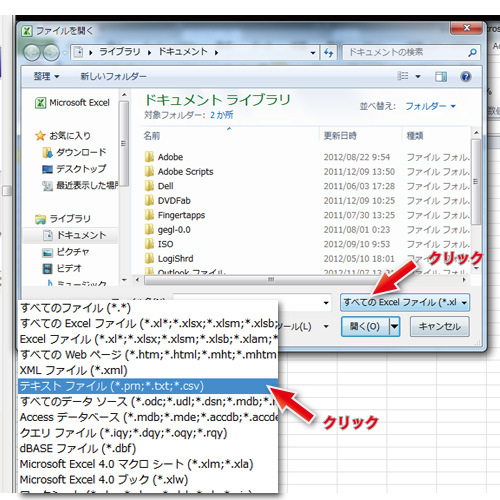Image resolution: width=500 pixels, height=500 pixels.
Task: Choose すべての Excel ファイル from list
Action: coord(148,323)
